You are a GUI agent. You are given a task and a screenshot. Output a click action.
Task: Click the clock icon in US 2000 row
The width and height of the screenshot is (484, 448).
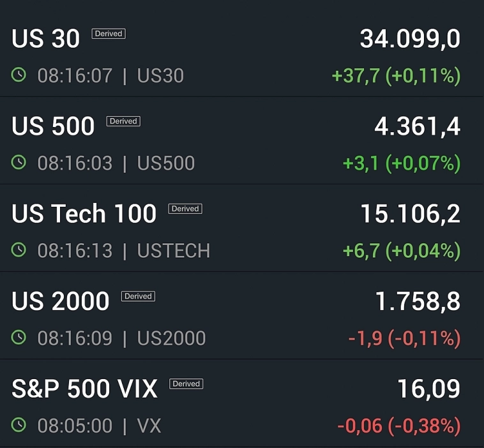click(19, 338)
